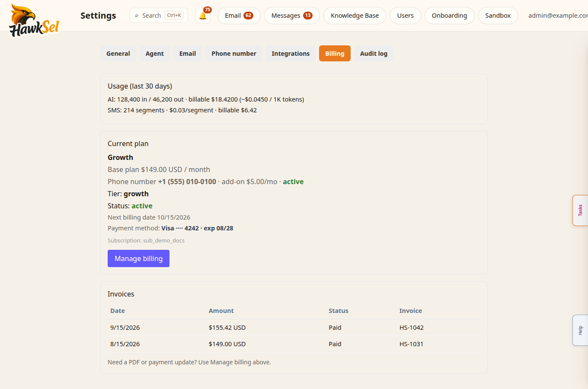Open the Help side panel tab
This screenshot has height=389, width=588.
tap(580, 330)
